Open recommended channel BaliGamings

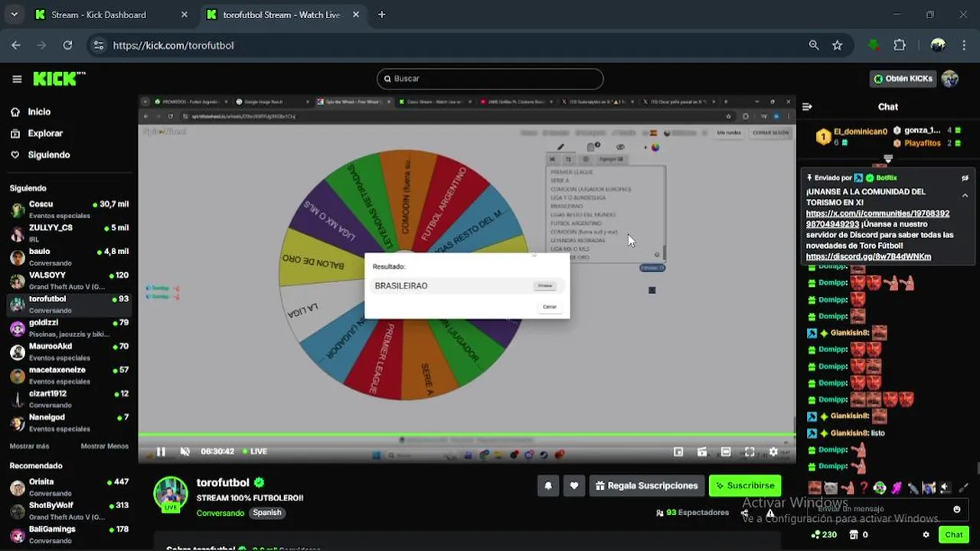coord(69,534)
